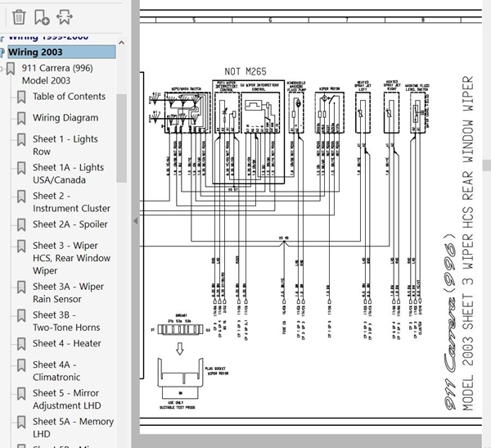Open the Wiring Diagram bookmark
This screenshot has width=491, height=448.
coord(65,118)
